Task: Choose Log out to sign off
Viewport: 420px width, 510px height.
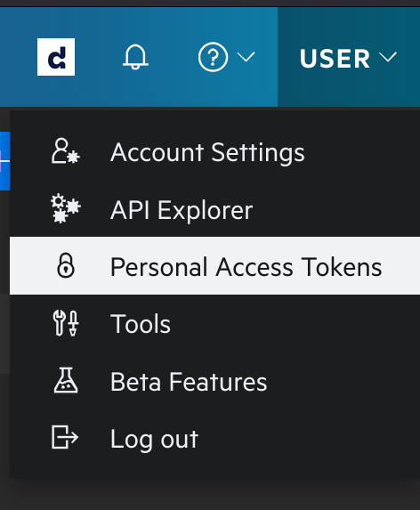Action: pos(154,440)
